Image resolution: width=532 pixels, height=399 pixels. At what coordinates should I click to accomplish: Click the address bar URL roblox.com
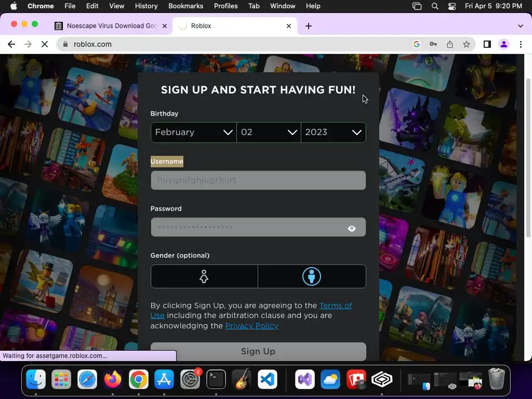92,44
